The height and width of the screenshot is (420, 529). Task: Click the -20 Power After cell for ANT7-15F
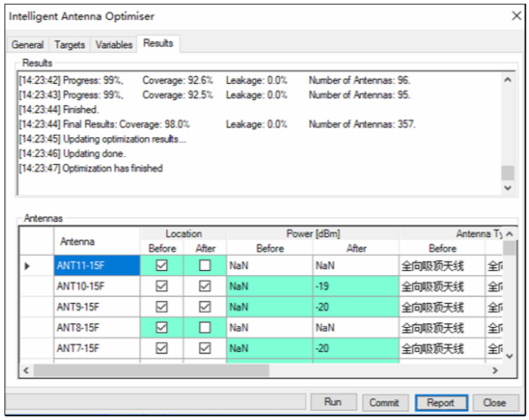(x=356, y=348)
